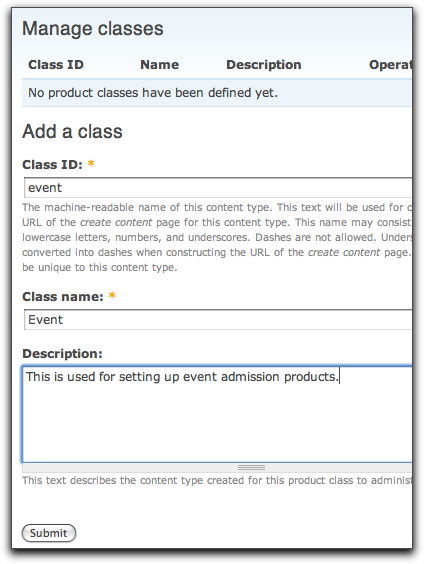Focus the Class name input field
The height and width of the screenshot is (564, 424).
pyautogui.click(x=218, y=319)
